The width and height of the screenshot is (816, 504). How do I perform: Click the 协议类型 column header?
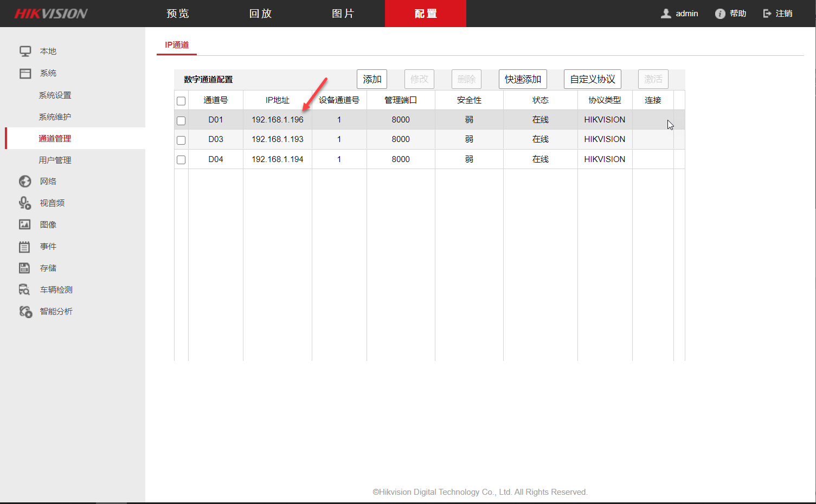click(x=605, y=100)
